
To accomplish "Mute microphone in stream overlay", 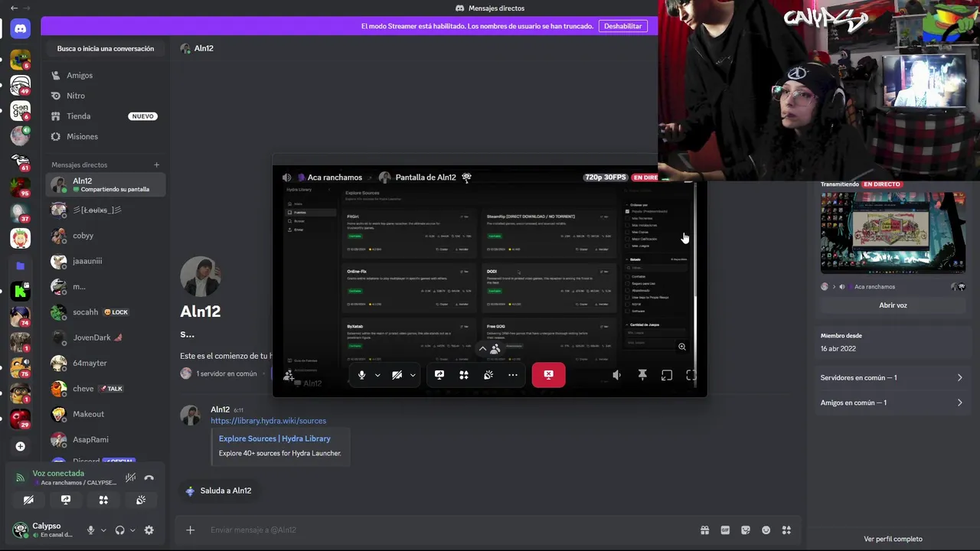I will click(362, 375).
